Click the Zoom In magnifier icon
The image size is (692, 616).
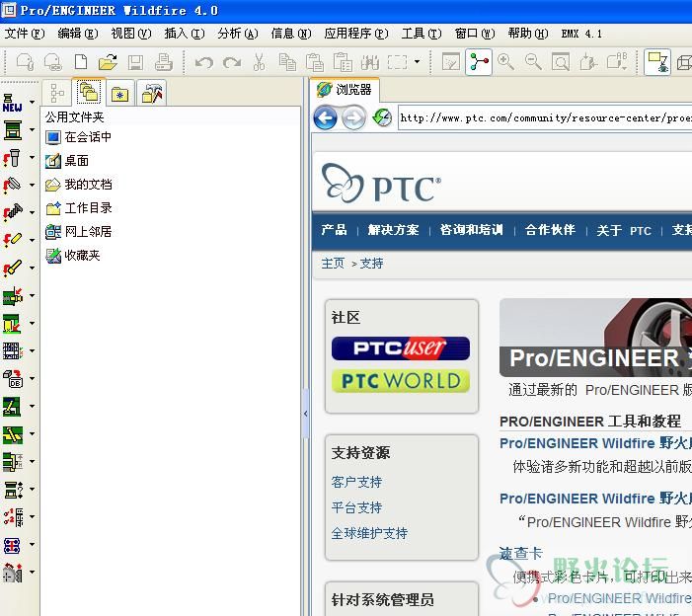(x=505, y=62)
